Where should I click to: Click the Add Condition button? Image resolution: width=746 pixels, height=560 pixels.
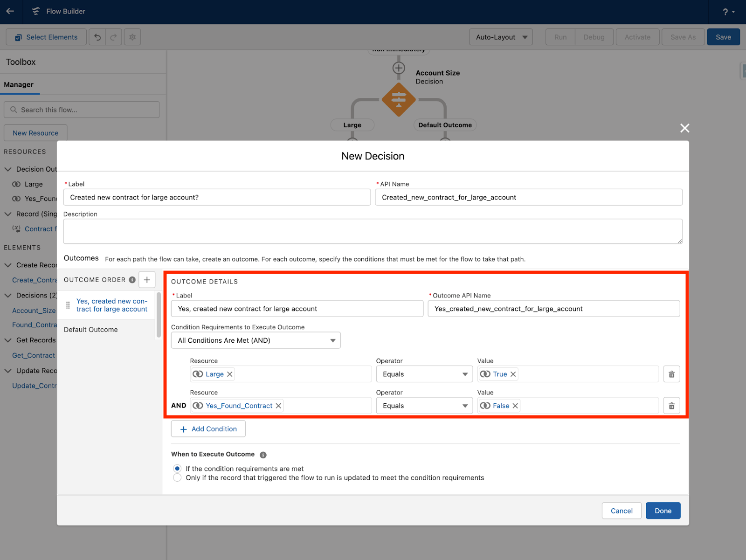pyautogui.click(x=208, y=429)
